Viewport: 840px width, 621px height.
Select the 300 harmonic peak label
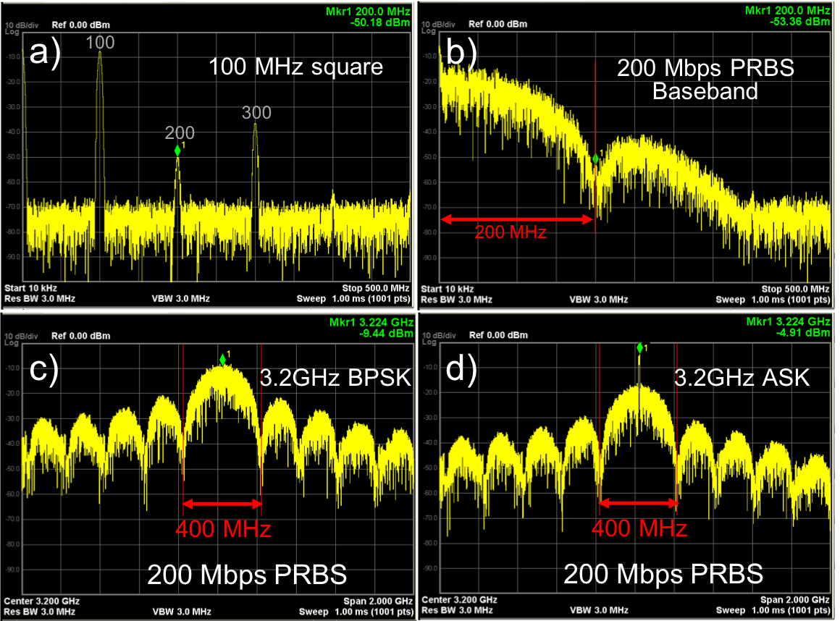(x=257, y=112)
